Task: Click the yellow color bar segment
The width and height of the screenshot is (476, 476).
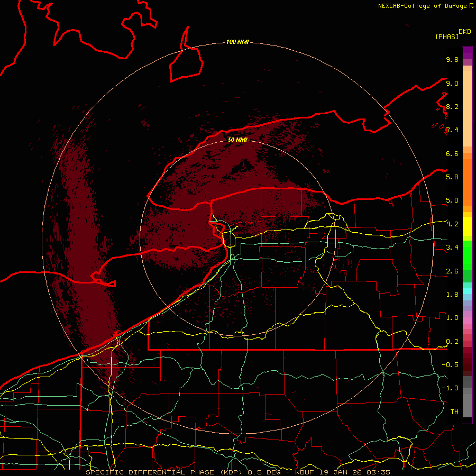Action: pyautogui.click(x=467, y=226)
